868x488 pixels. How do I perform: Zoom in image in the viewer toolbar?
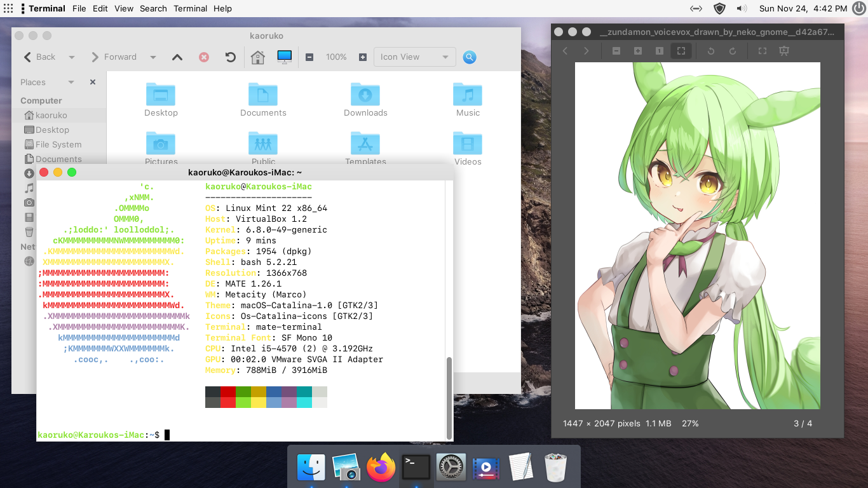point(638,51)
